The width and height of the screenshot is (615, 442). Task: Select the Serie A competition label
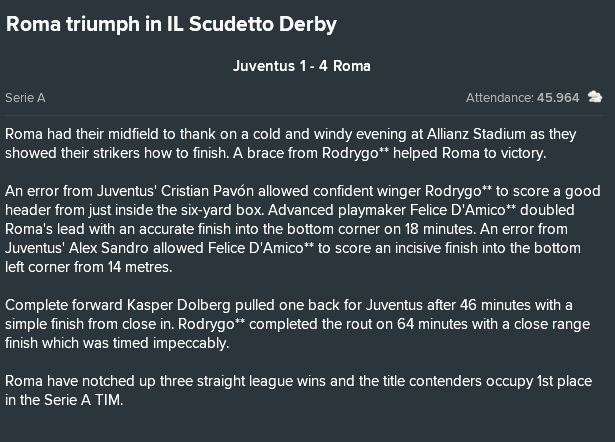pos(25,98)
